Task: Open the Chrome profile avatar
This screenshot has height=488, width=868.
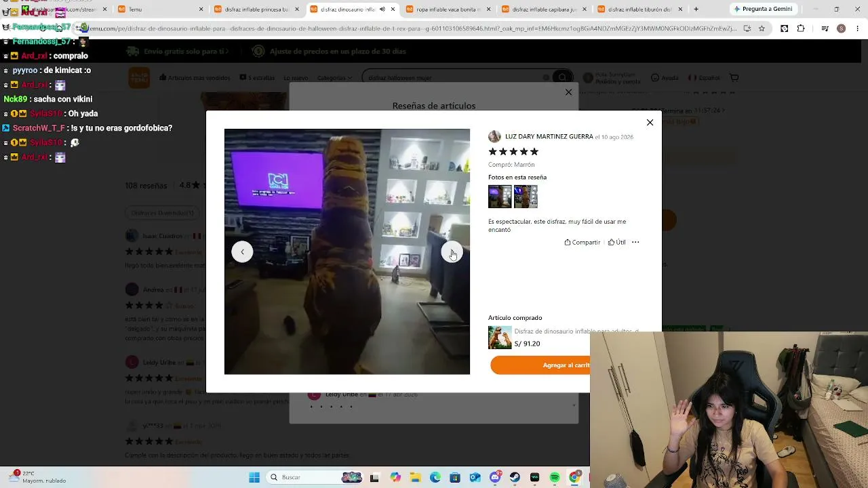Action: click(x=841, y=28)
